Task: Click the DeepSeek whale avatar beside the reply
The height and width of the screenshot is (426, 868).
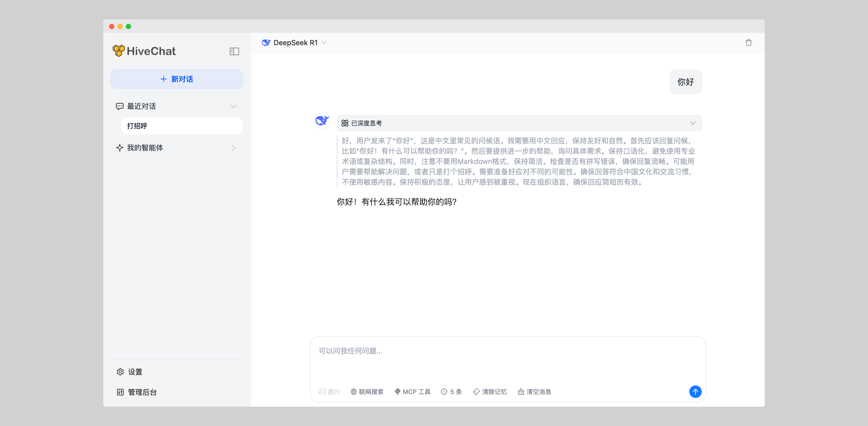Action: pyautogui.click(x=322, y=121)
